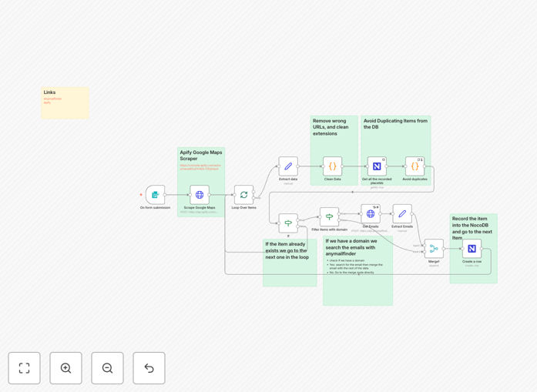
Task: Select the Links sticky note heading
Action: (x=49, y=92)
